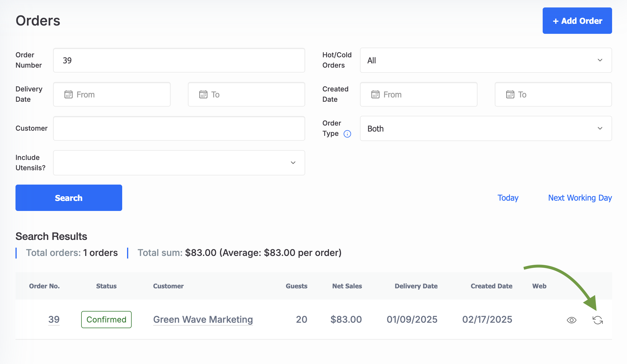Image resolution: width=627 pixels, height=364 pixels.
Task: Click Delivery Date From field
Action: [112, 94]
